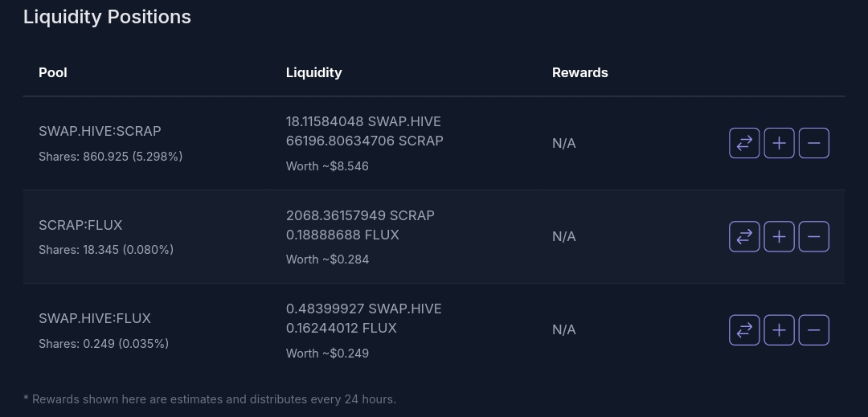Image resolution: width=868 pixels, height=417 pixels.
Task: Click the 66196.80634706 SCRAP amount
Action: [364, 141]
